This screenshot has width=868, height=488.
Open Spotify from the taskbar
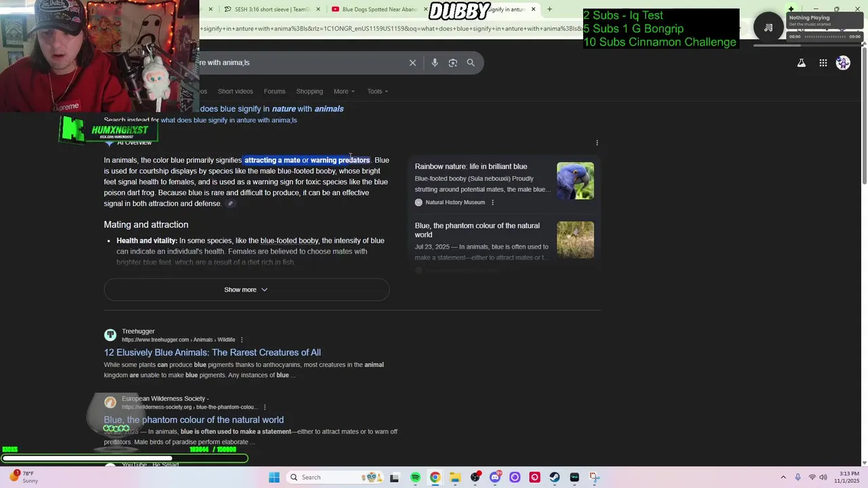coord(415,477)
